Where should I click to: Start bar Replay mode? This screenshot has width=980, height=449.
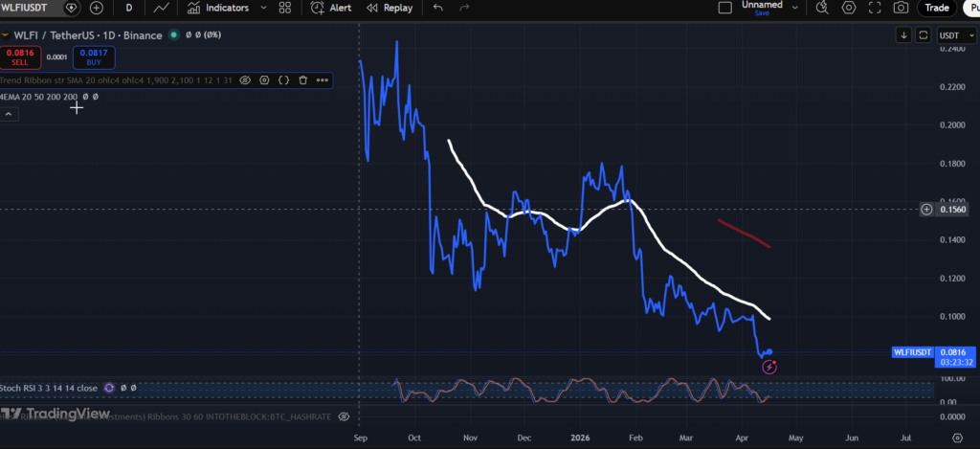(x=389, y=8)
